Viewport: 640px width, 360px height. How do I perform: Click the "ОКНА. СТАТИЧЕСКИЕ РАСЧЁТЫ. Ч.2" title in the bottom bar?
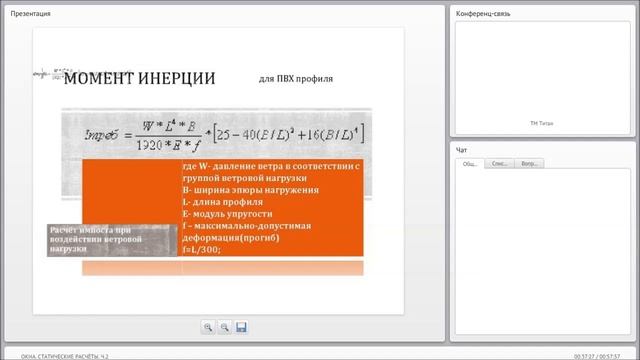coord(64,356)
